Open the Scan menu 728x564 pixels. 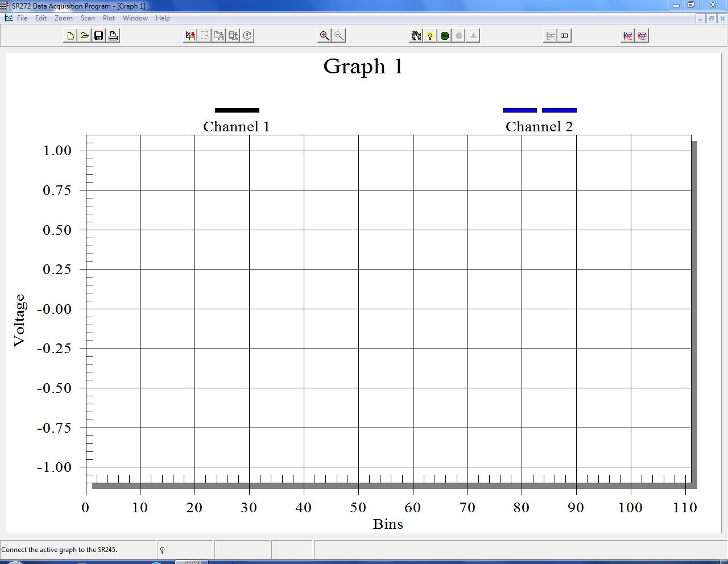click(x=88, y=18)
